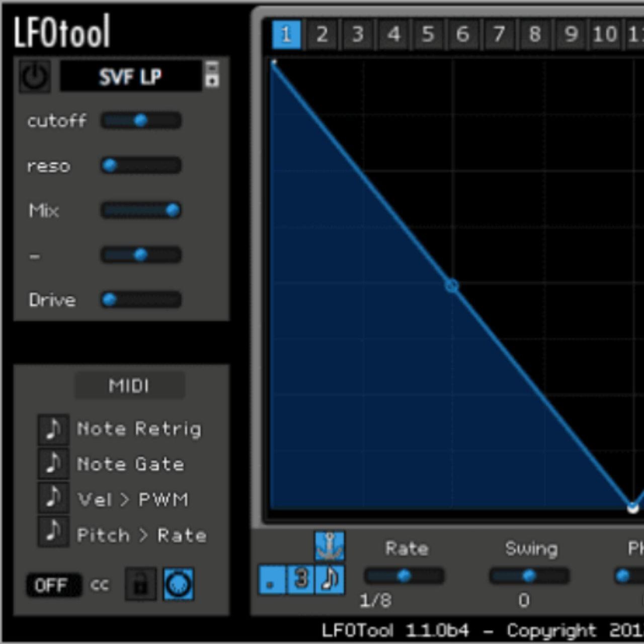
Task: Click the filter type stepper arrows
Action: (x=212, y=74)
